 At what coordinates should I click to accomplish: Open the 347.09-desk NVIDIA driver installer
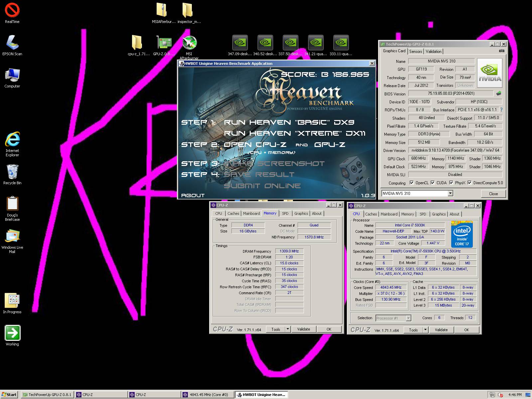coord(240,45)
